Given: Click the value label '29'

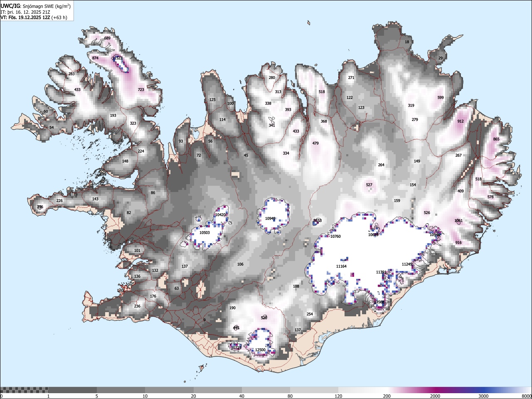Looking at the screenshot, I should coord(441,58).
